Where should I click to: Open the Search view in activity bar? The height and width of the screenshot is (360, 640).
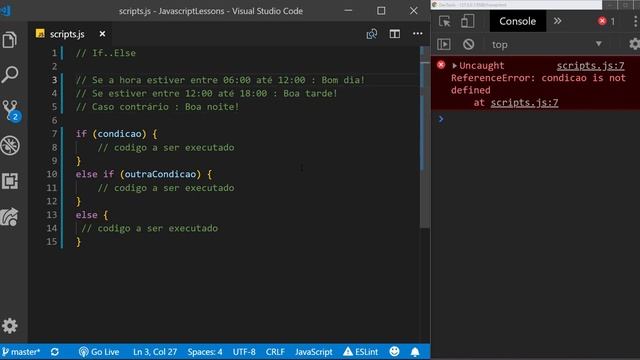click(10, 74)
